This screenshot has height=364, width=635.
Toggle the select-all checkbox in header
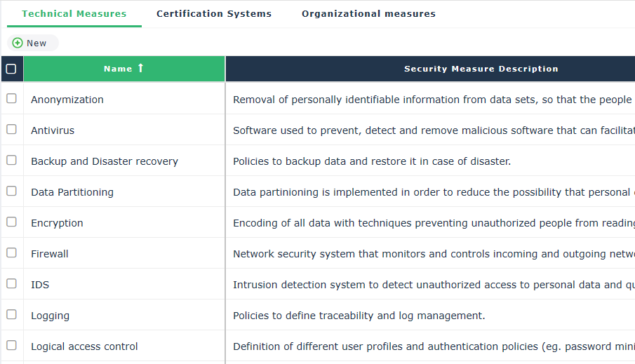(11, 69)
